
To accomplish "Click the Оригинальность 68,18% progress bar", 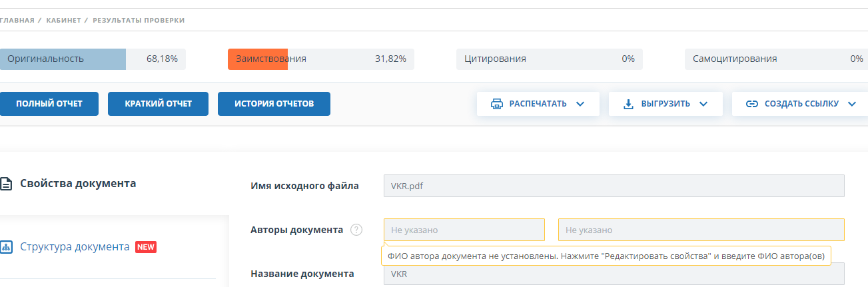I will tap(93, 59).
